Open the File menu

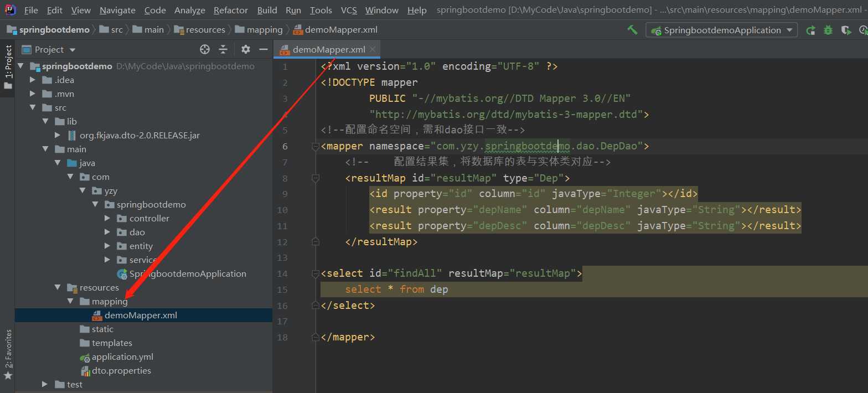(x=31, y=10)
